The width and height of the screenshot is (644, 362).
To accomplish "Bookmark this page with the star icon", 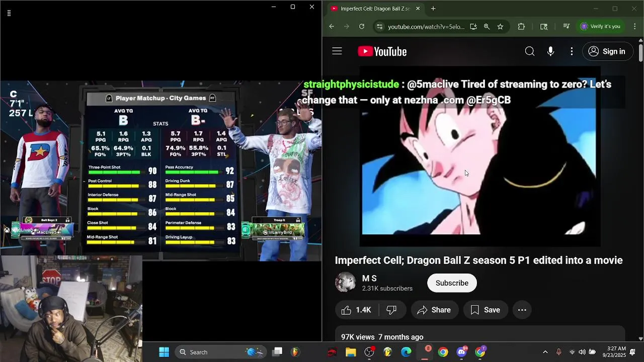I will pyautogui.click(x=500, y=27).
